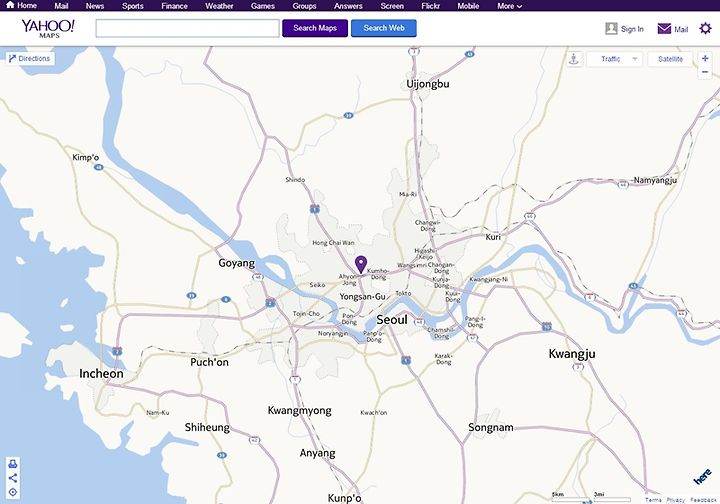
Task: Click the Shindo label
Action: tap(295, 180)
